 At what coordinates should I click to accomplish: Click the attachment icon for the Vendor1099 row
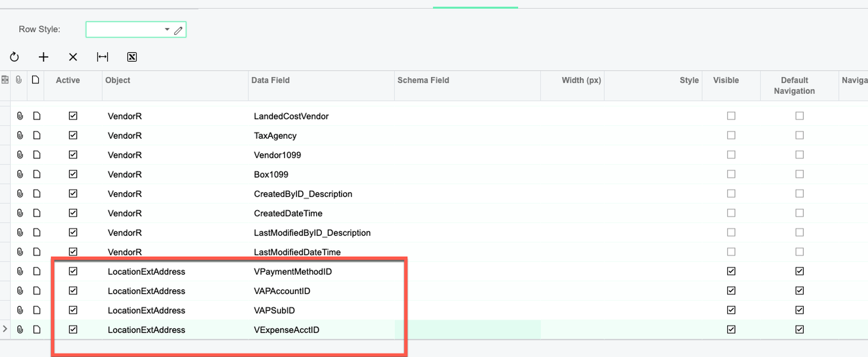click(x=20, y=155)
